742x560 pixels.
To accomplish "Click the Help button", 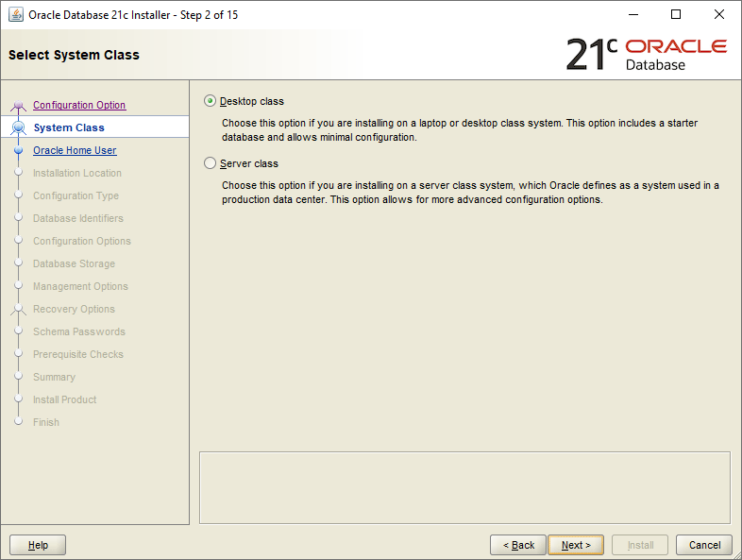I will pyautogui.click(x=38, y=545).
